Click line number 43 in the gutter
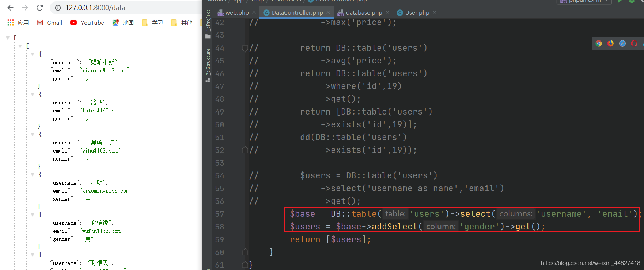Screen dimensions: 644x270 pos(220,35)
